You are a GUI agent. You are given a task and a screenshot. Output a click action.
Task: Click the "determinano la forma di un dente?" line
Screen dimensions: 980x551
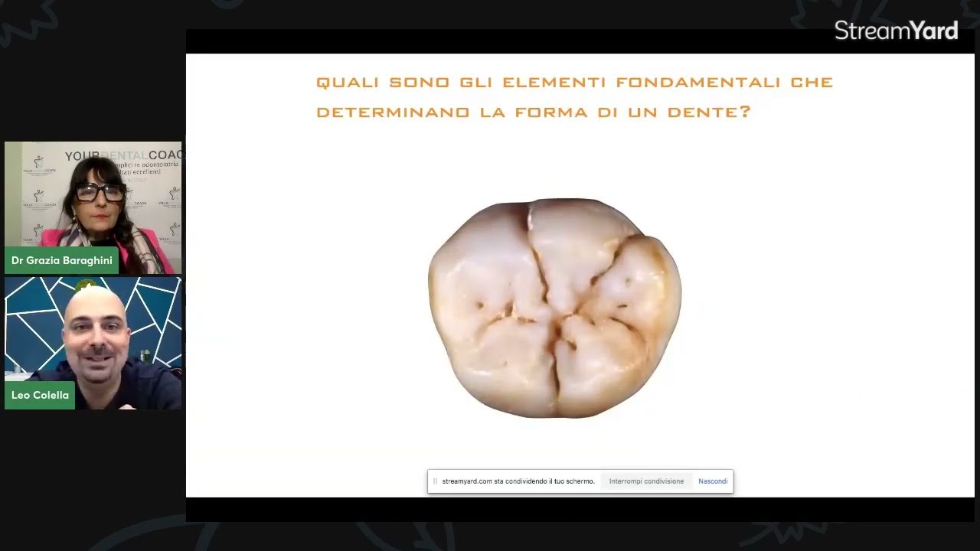534,112
